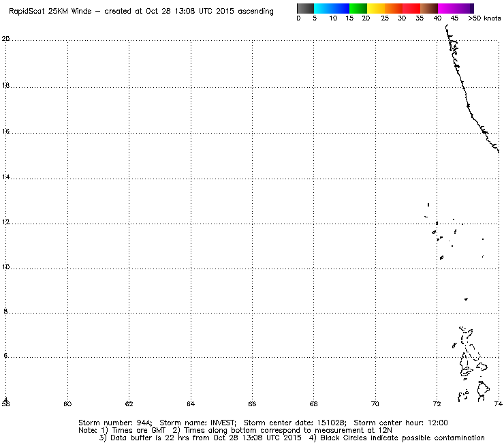504x443 pixels.
Task: Click the longitude "64" axis label
Action: [x=191, y=403]
